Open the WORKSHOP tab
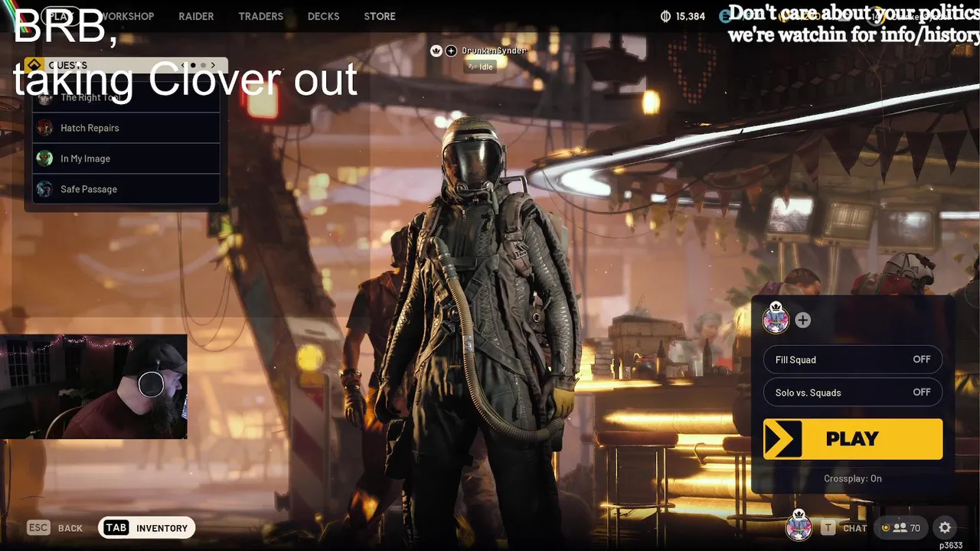This screenshot has width=980, height=551. click(127, 16)
